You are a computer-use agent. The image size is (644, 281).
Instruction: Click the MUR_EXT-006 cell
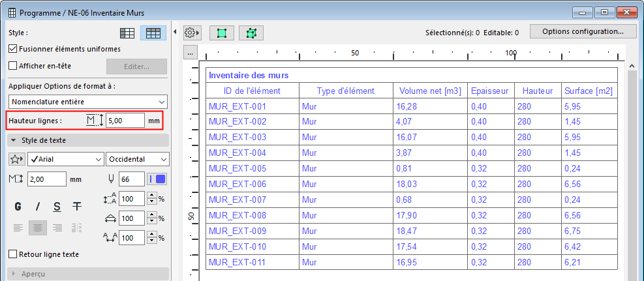coord(252,184)
